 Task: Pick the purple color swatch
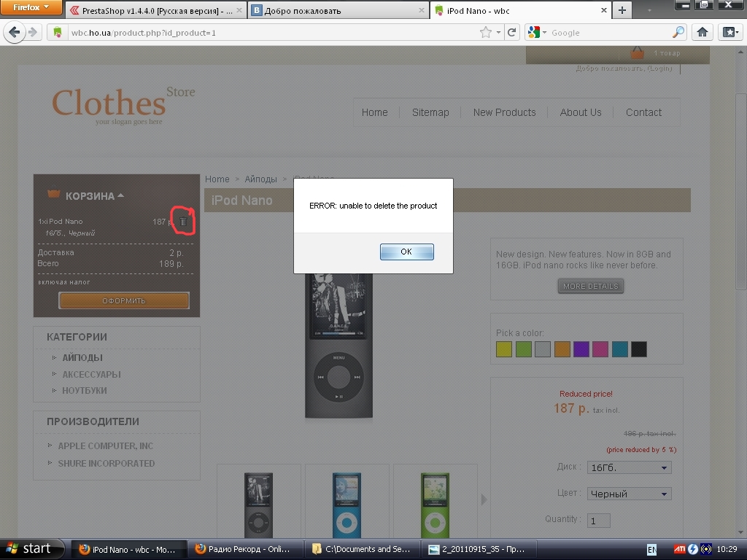click(581, 349)
